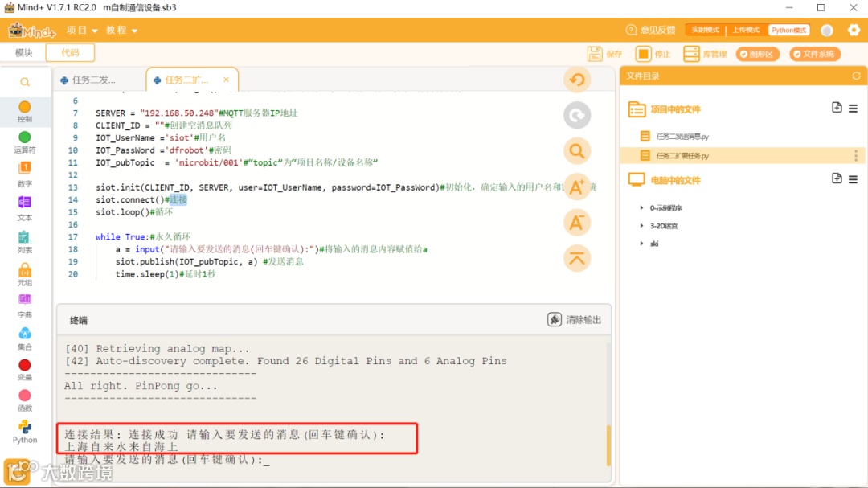Click 清除输出 to clear terminal
868x488 pixels.
tap(574, 320)
